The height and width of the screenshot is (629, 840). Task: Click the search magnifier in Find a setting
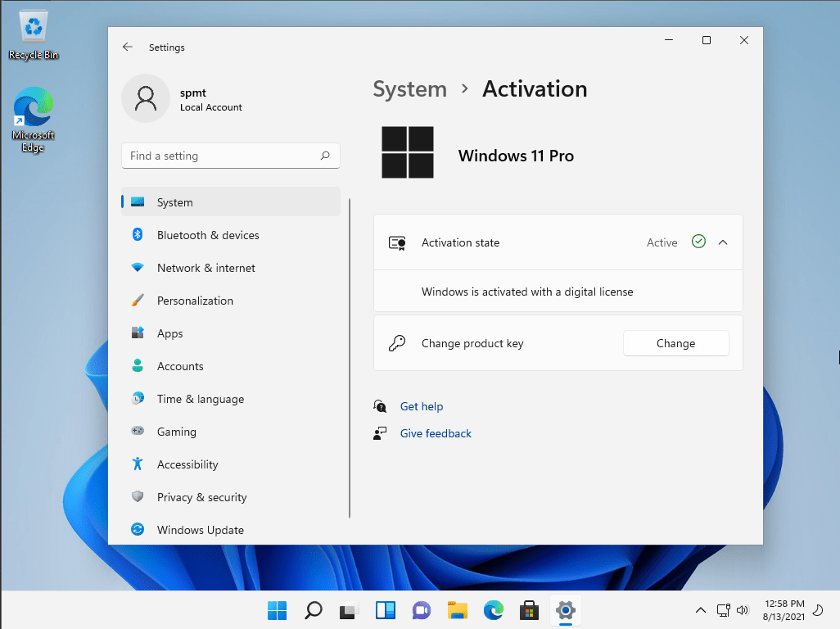pos(325,156)
